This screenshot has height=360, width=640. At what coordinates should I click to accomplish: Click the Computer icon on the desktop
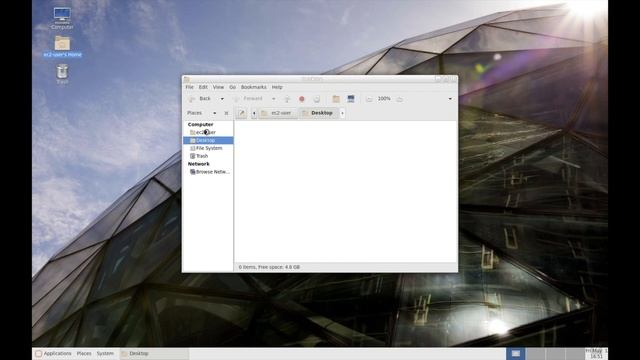pyautogui.click(x=62, y=18)
